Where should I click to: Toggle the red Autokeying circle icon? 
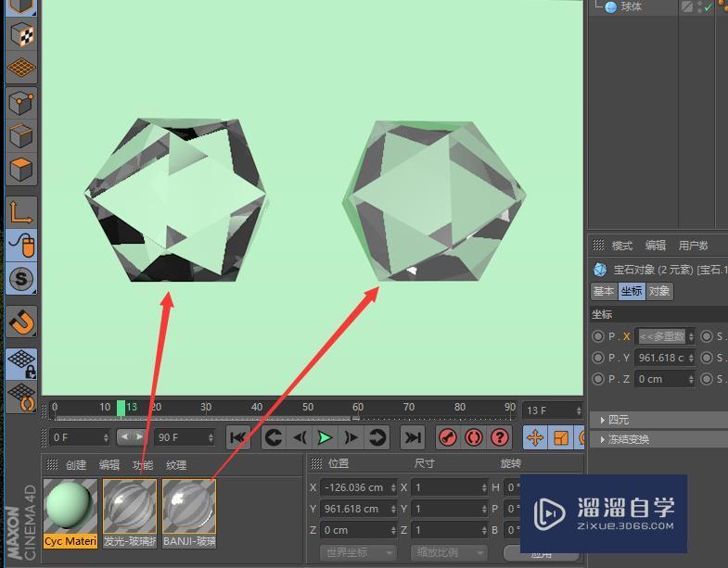tap(474, 437)
